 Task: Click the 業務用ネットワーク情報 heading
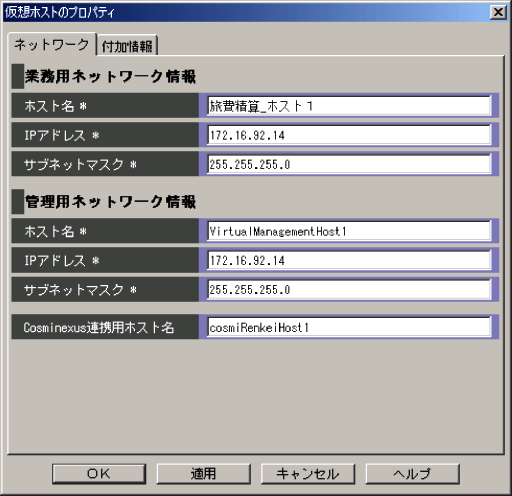tap(110, 76)
